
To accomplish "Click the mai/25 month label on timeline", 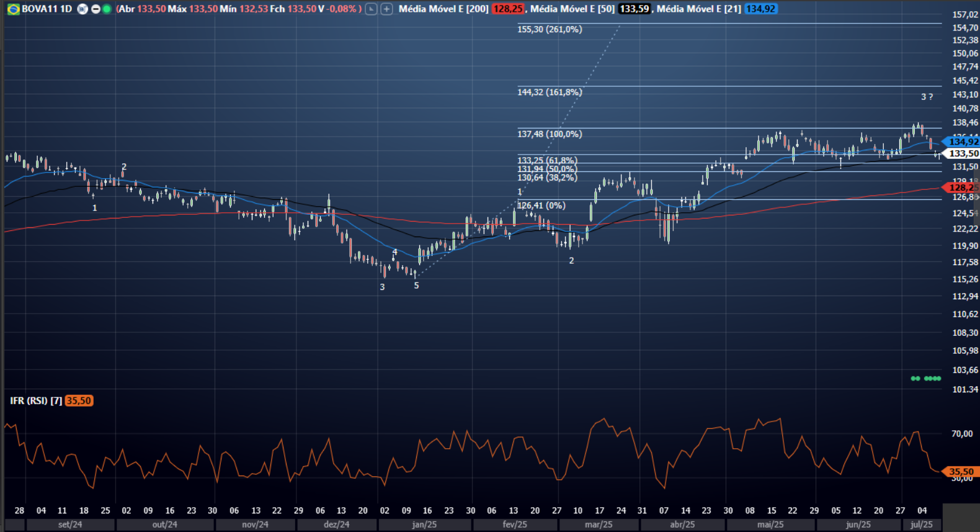I will click(x=770, y=525).
